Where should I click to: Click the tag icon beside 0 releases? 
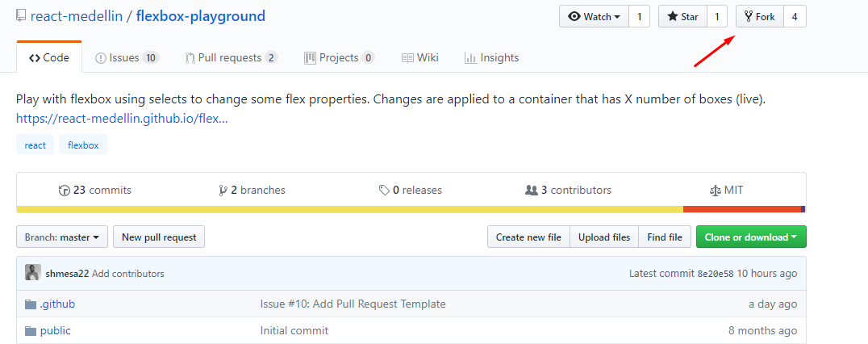coord(384,191)
